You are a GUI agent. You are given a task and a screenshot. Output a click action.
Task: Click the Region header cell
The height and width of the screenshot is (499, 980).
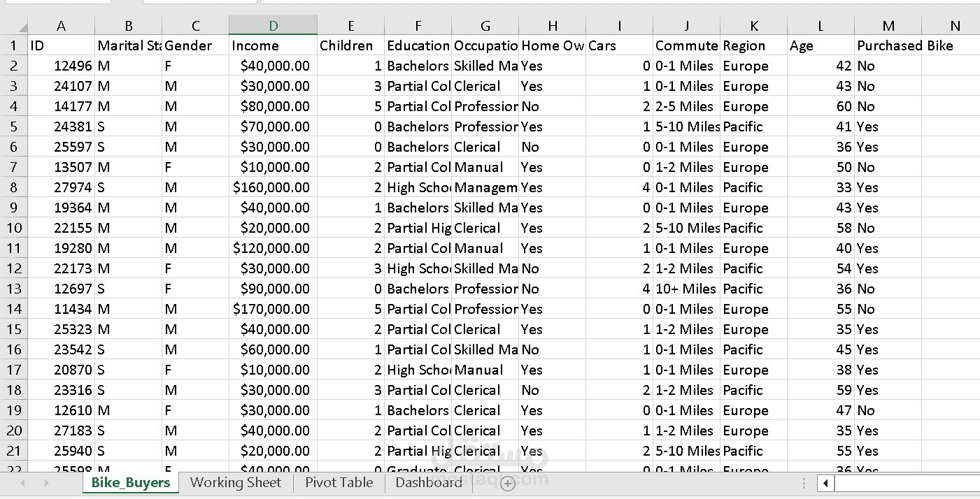[x=754, y=45]
